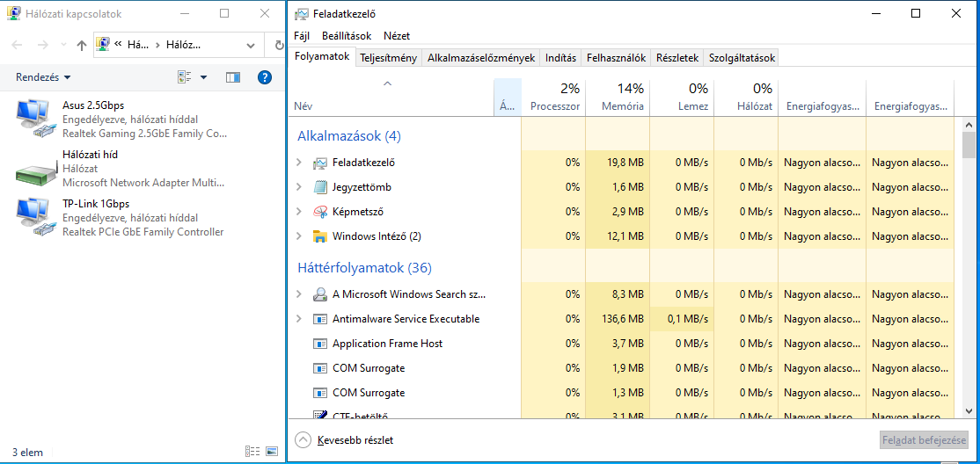Open help in Hálózati kapcsolatok window
Screen dimensions: 980x464
pyautogui.click(x=265, y=77)
